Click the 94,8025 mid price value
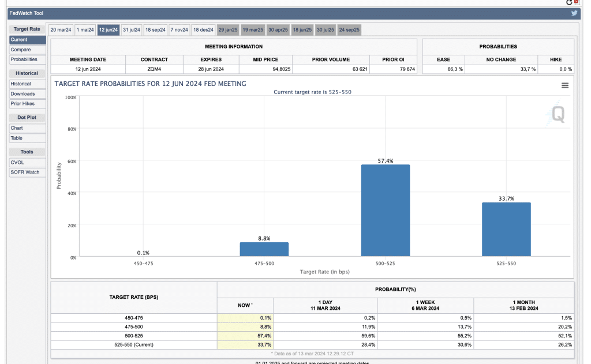This screenshot has width=591, height=364. 281,69
